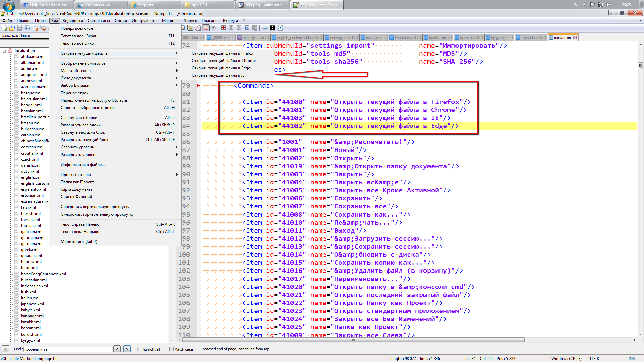Click the Playback macro icon

[239, 28]
